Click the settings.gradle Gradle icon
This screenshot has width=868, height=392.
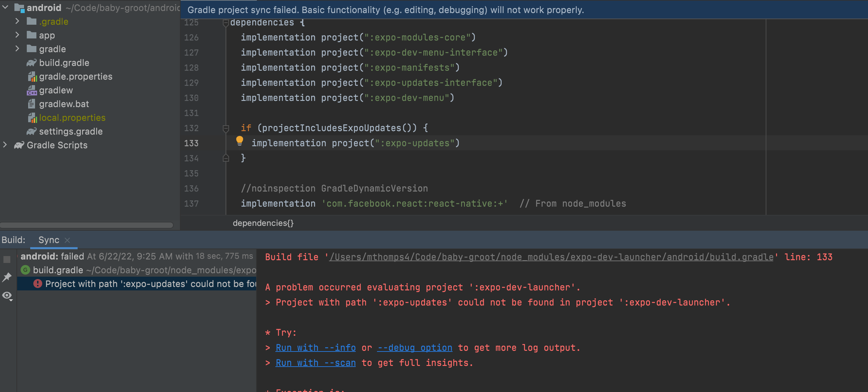pos(32,131)
